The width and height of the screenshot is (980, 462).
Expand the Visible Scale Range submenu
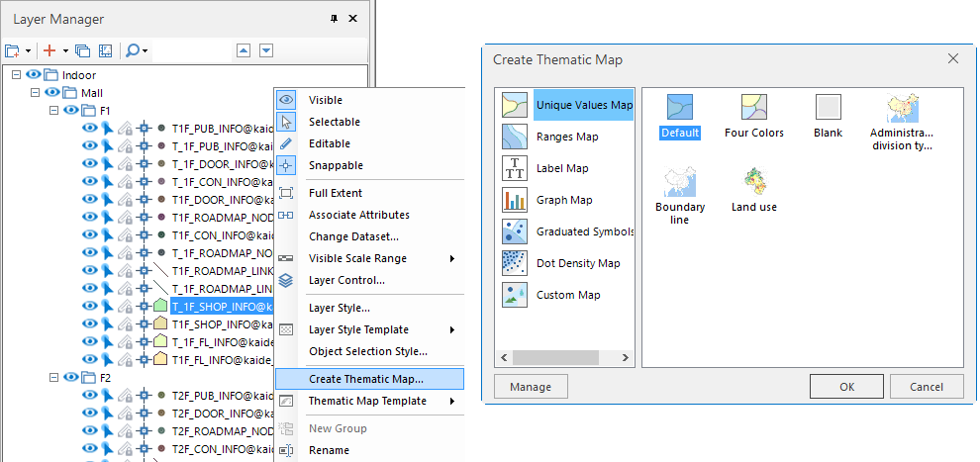click(x=451, y=258)
